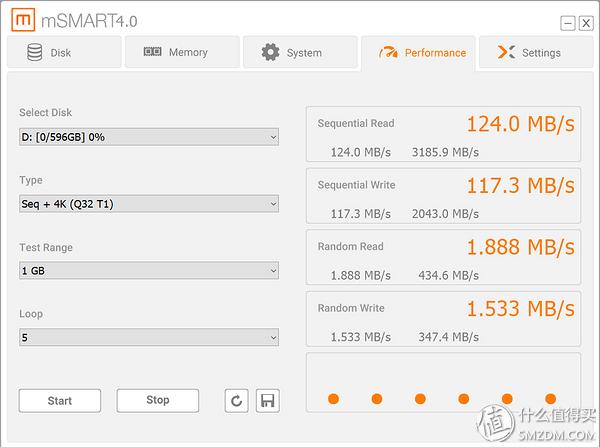The image size is (600, 447).
Task: Close the mSMART window
Action: pos(586,23)
